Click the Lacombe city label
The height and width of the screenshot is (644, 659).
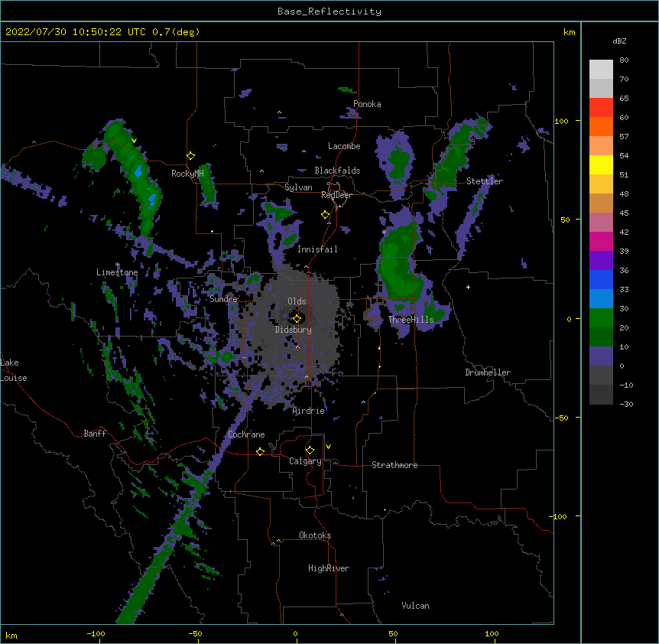click(344, 146)
